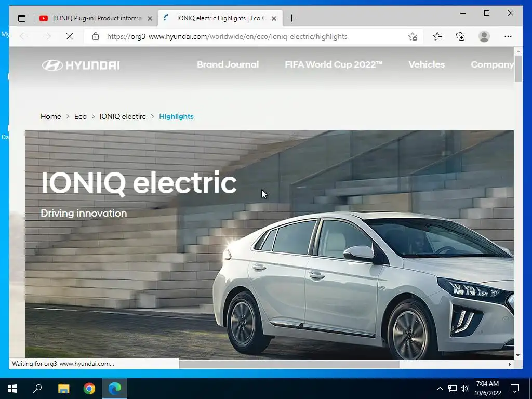Minimize the Edge browser window
The width and height of the screenshot is (532, 399).
pyautogui.click(x=463, y=13)
